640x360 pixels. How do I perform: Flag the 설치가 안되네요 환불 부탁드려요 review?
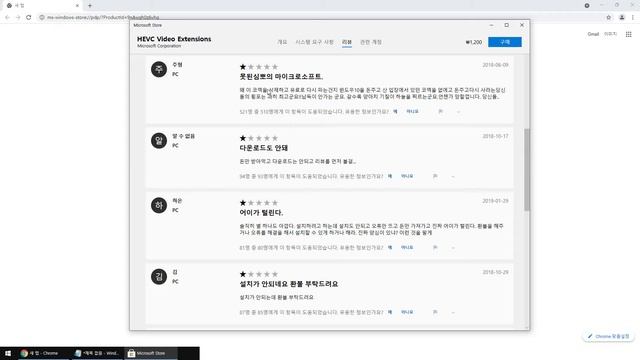coord(435,312)
